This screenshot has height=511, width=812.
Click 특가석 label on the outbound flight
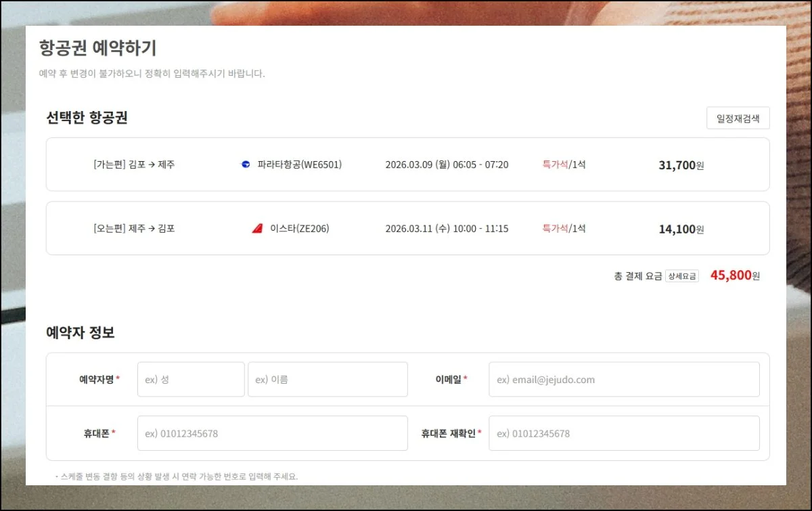(x=554, y=164)
